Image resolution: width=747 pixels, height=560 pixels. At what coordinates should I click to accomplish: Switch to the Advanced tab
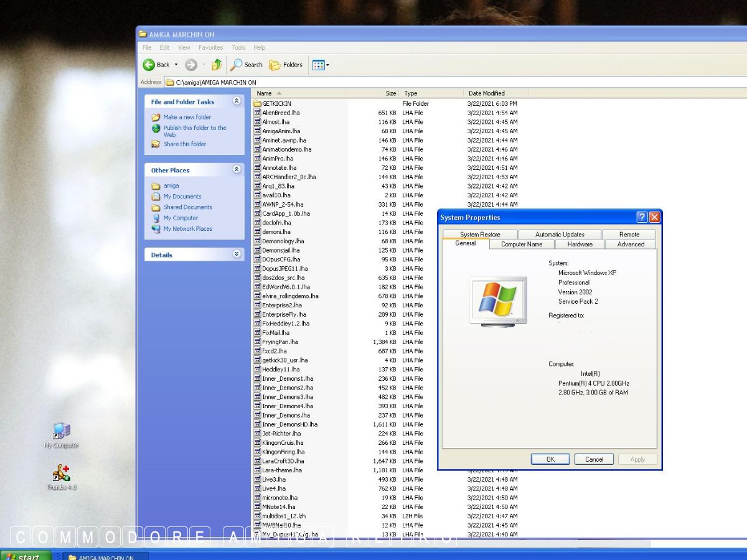click(631, 245)
